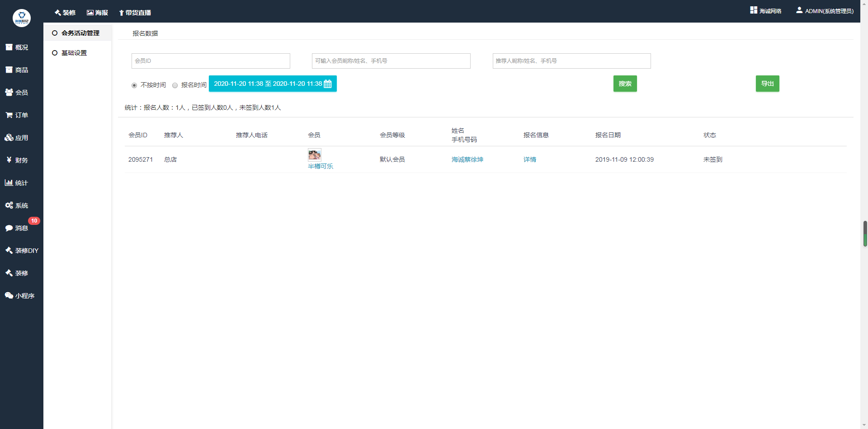Viewport: 868px width, 429px height.
Task: Open the 统计 bar chart icon
Action: click(9, 182)
